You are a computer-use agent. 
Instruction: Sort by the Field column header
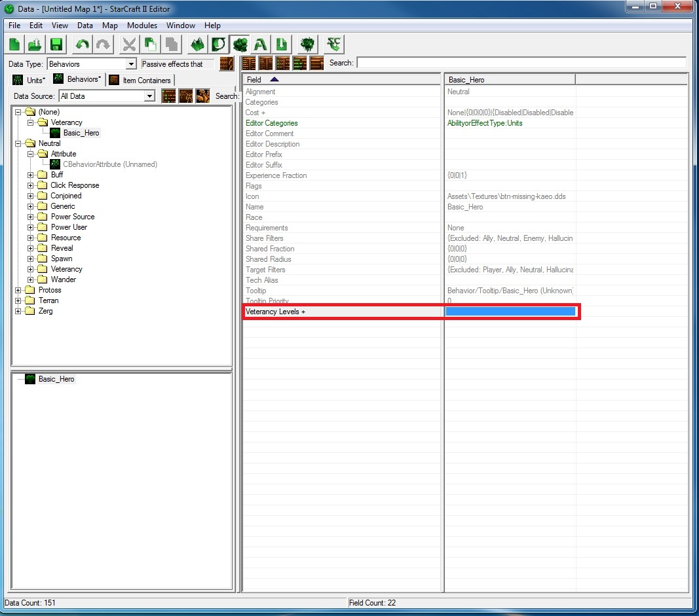coord(341,80)
